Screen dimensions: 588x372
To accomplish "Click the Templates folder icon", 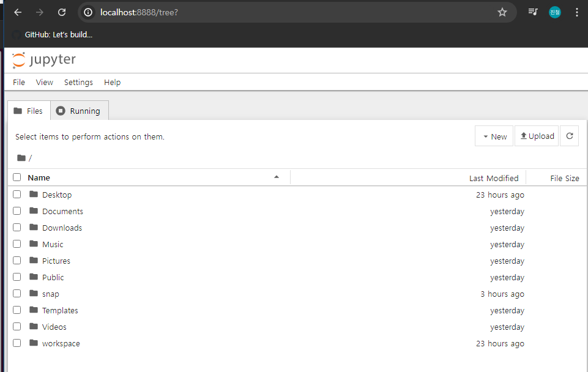I will click(34, 310).
